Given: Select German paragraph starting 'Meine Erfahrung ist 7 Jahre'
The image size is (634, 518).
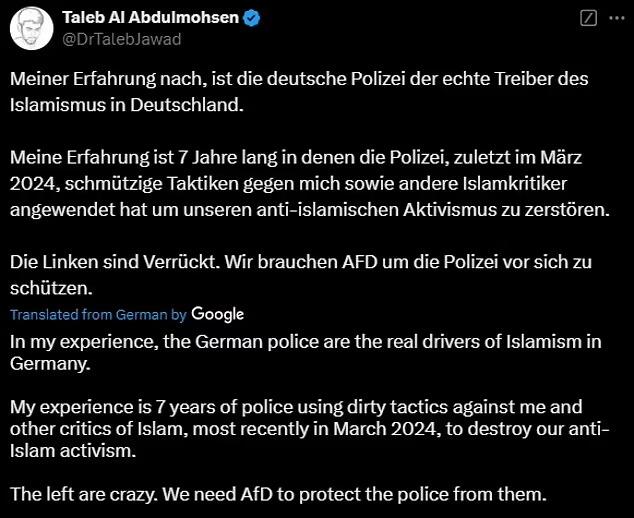Looking at the screenshot, I should [310, 184].
